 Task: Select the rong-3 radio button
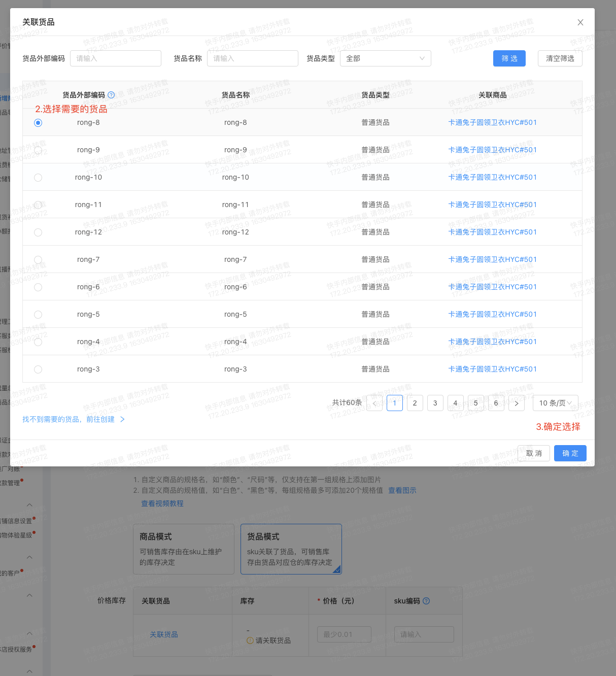[x=38, y=369]
